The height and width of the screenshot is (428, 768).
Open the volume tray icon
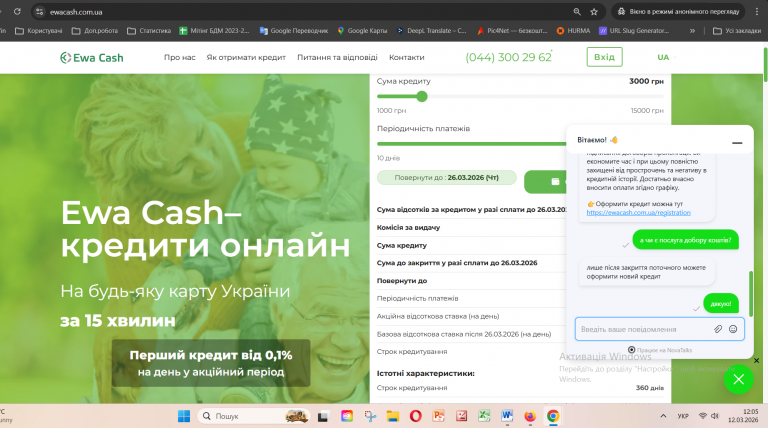[715, 416]
